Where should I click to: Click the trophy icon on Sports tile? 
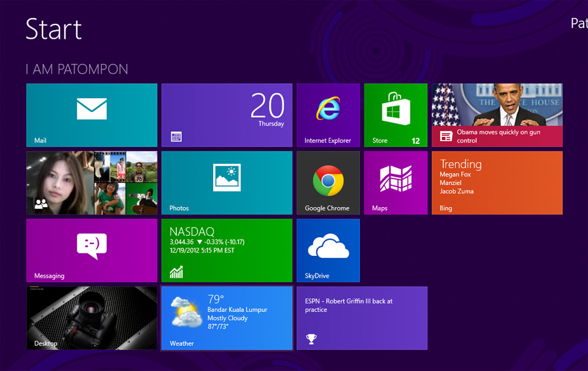point(311,339)
